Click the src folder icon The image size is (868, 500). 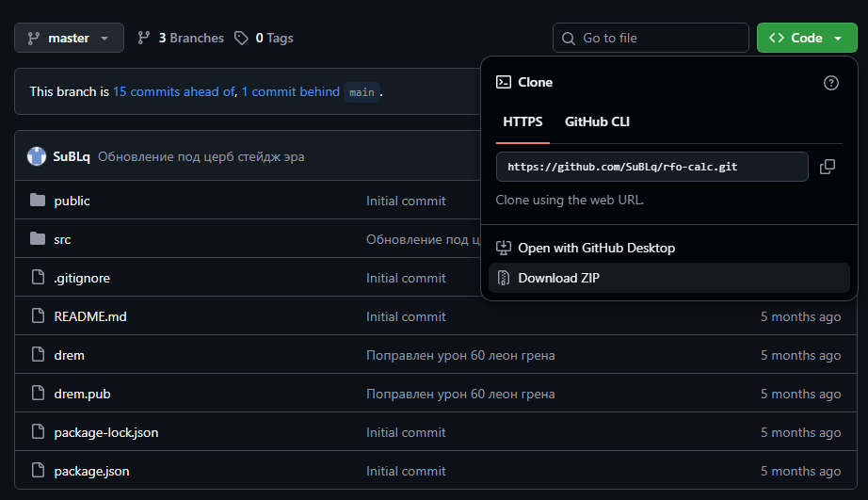tap(38, 239)
